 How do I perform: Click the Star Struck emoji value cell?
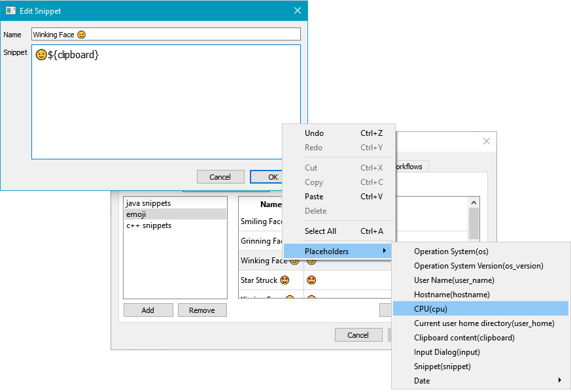point(347,280)
